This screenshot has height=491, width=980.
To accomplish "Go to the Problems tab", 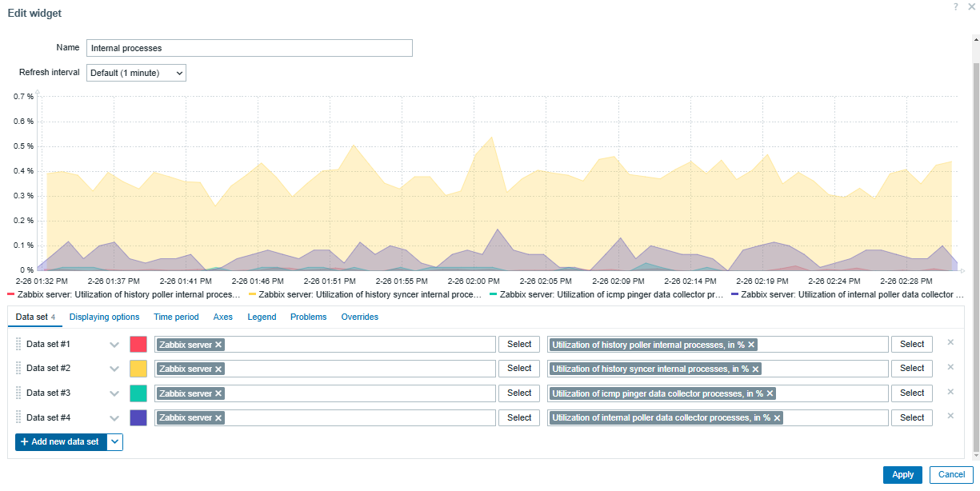I will click(309, 317).
